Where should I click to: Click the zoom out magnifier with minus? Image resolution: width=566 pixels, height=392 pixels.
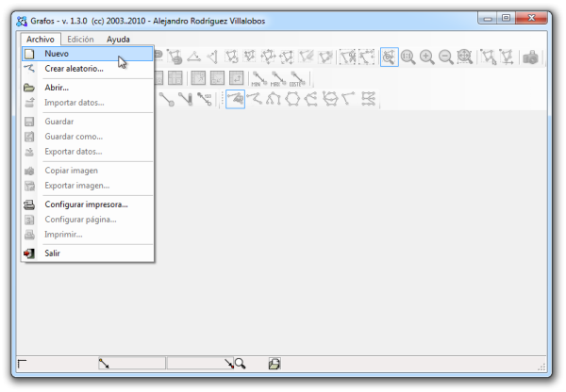click(446, 57)
